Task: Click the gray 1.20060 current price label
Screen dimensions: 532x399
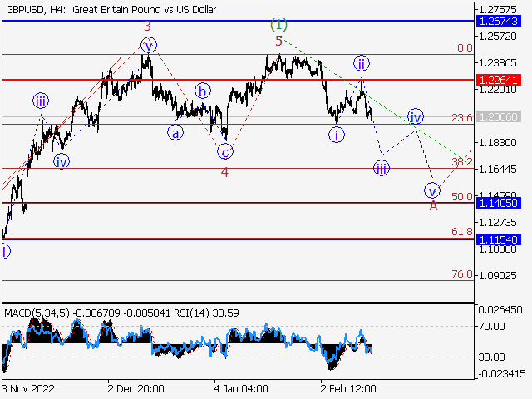Action: [499, 116]
